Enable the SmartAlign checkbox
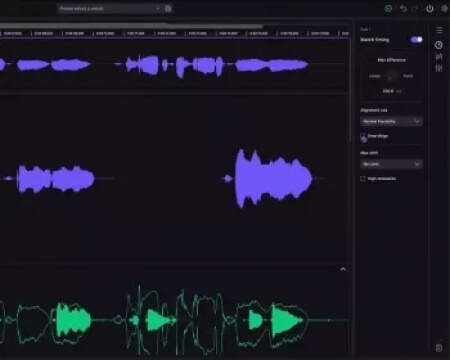The image size is (450, 360). [363, 136]
